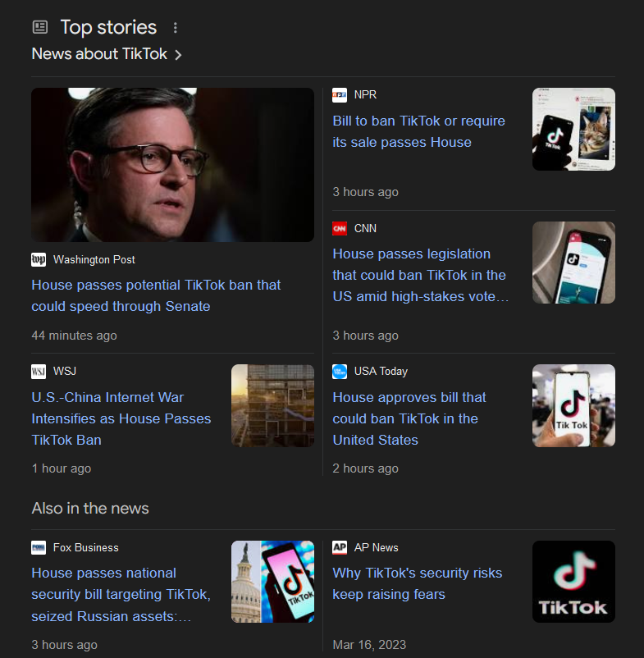Open WSJ's U.S.-China Internet War headline
The width and height of the screenshot is (644, 658).
click(121, 418)
